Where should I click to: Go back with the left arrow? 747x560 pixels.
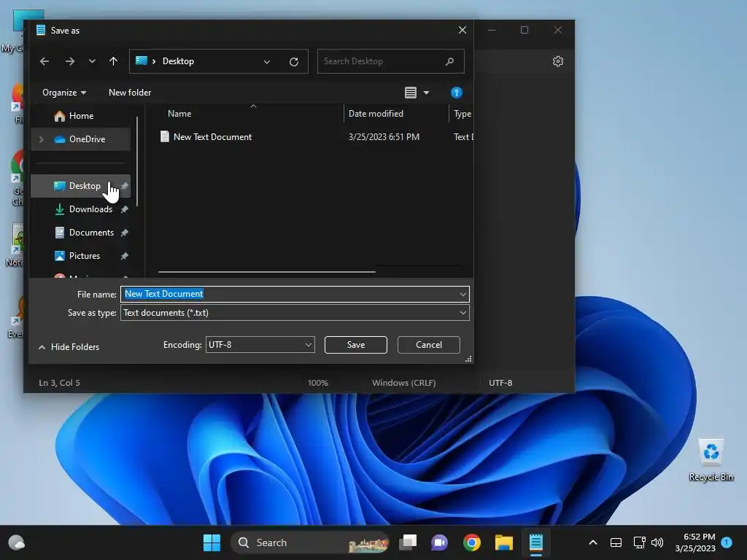(44, 61)
